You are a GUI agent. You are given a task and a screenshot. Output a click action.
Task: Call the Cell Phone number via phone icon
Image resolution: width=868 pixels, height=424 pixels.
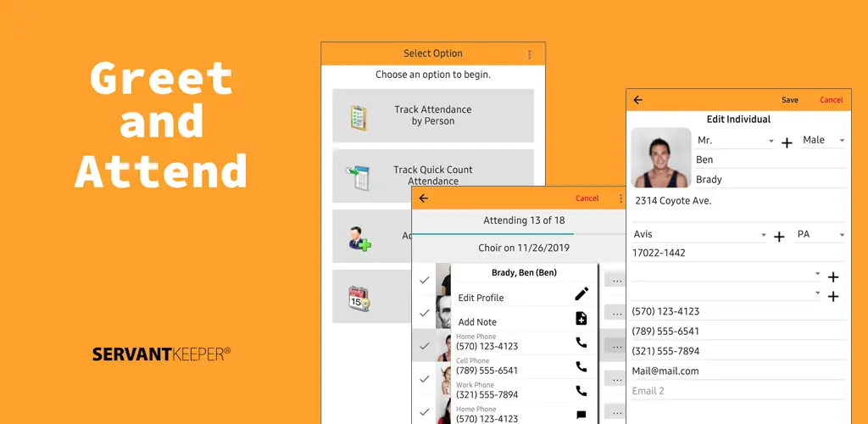coord(581,366)
